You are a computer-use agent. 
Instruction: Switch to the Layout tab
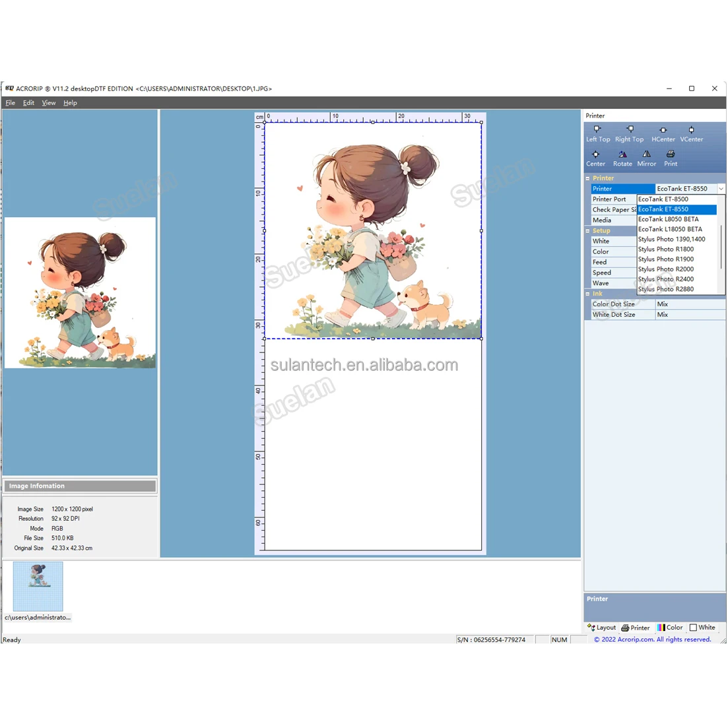click(602, 627)
